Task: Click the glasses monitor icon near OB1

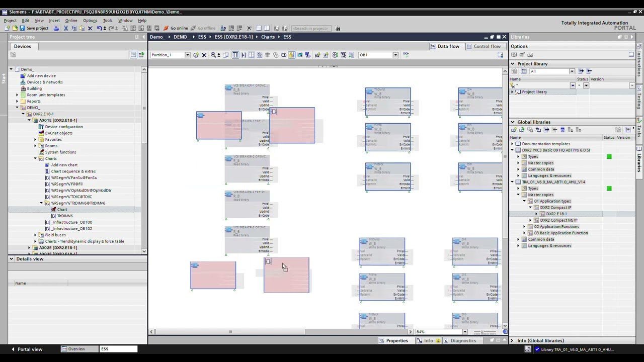Action: 406,55
